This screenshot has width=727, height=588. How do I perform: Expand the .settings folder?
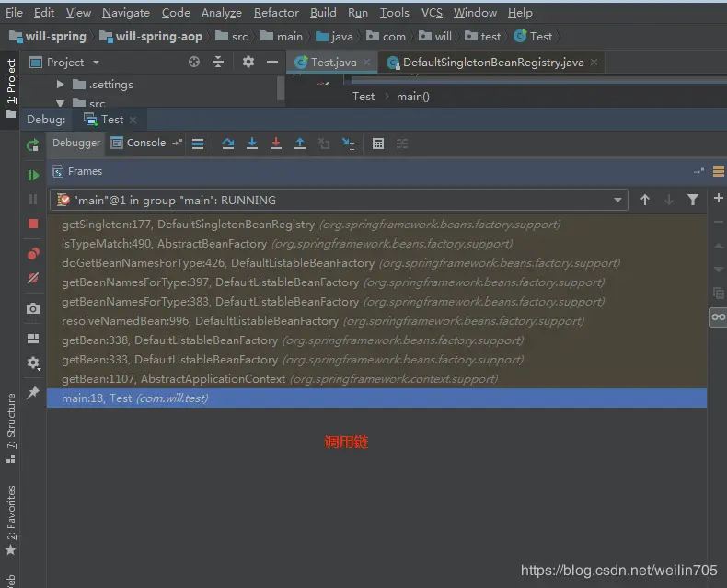click(60, 85)
